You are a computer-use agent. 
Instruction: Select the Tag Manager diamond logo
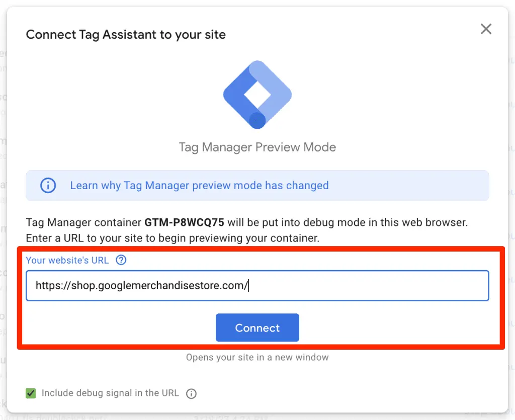pyautogui.click(x=257, y=95)
